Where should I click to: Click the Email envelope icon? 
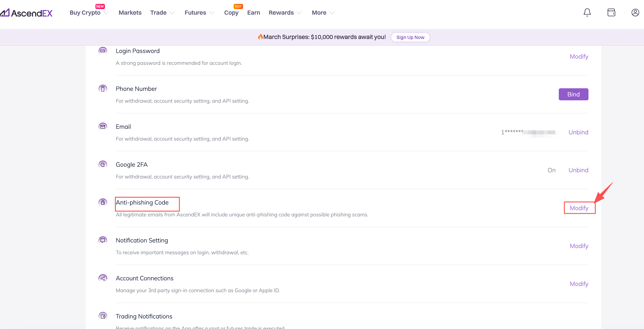click(103, 127)
